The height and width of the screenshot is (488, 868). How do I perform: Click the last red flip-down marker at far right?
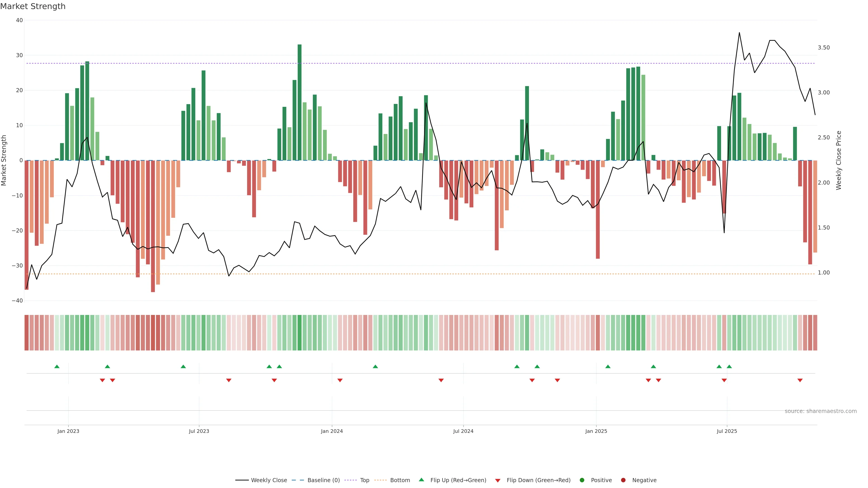(x=800, y=380)
